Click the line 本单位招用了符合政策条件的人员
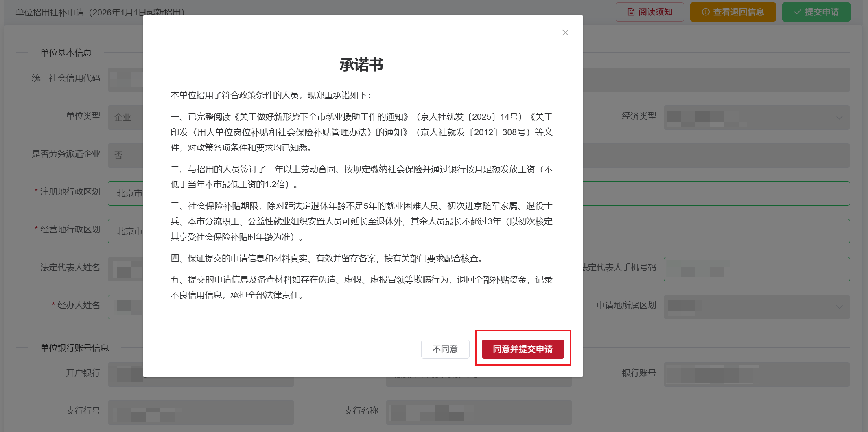868x432 pixels. (x=271, y=95)
